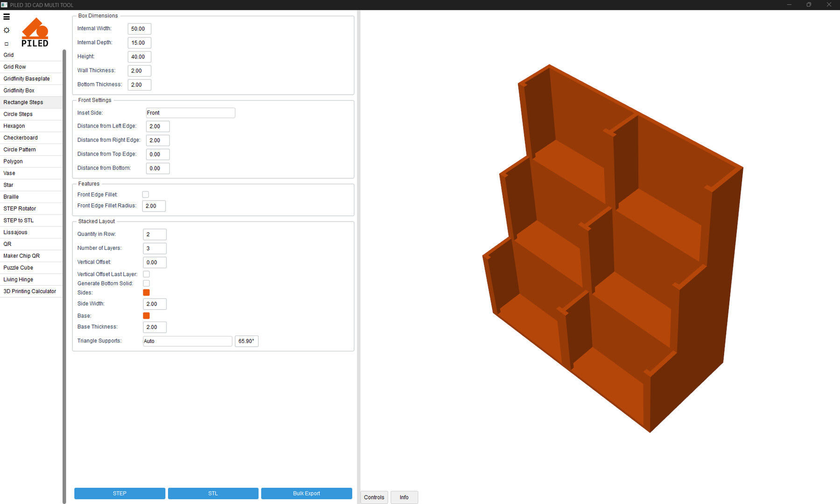Toggle the Generate Bottom Solid checkbox
The image size is (840, 504).
[x=147, y=283]
